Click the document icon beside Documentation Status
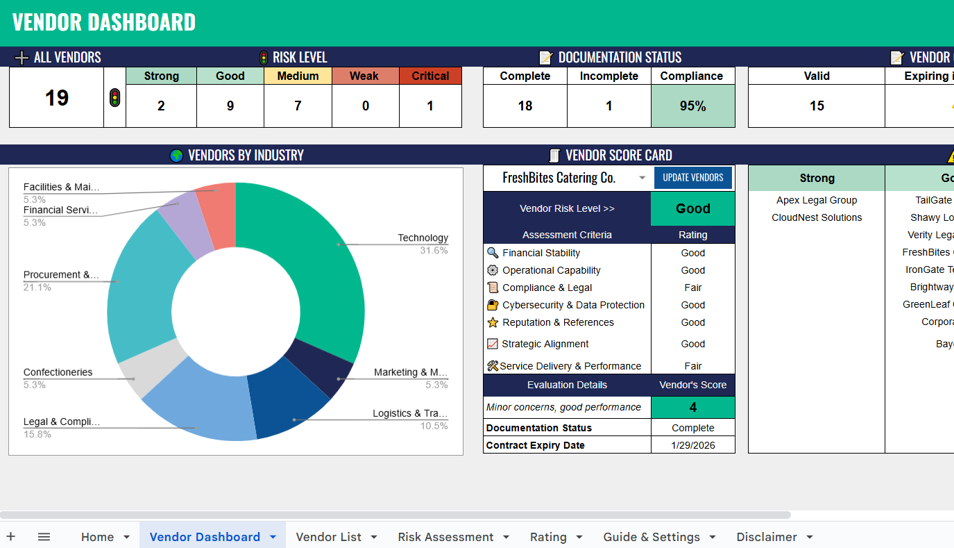The width and height of the screenshot is (954, 548). (545, 58)
